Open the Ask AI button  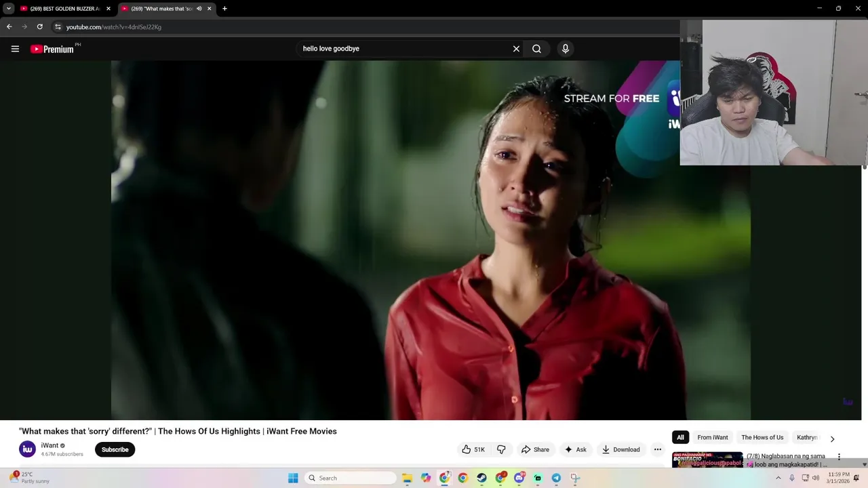coord(575,449)
